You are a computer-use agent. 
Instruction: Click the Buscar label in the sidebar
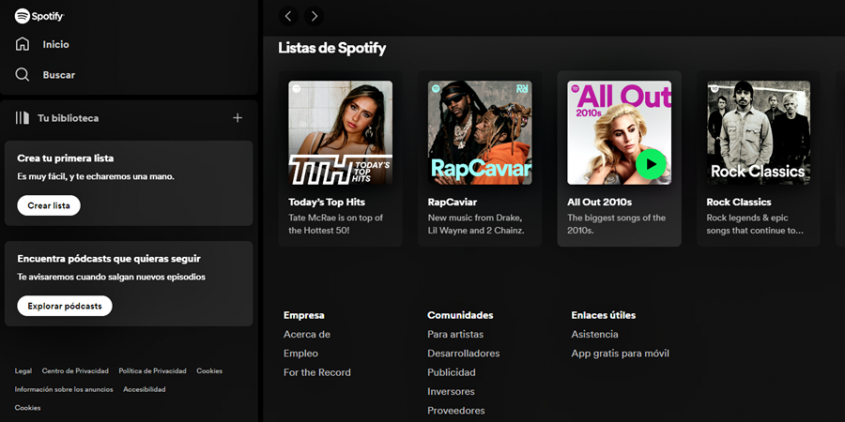coord(59,75)
